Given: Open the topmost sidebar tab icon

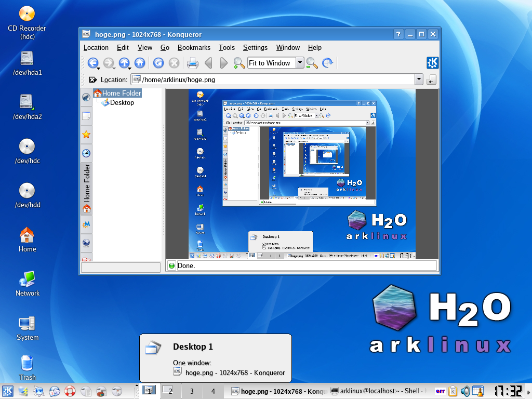Looking at the screenshot, I should (86, 97).
